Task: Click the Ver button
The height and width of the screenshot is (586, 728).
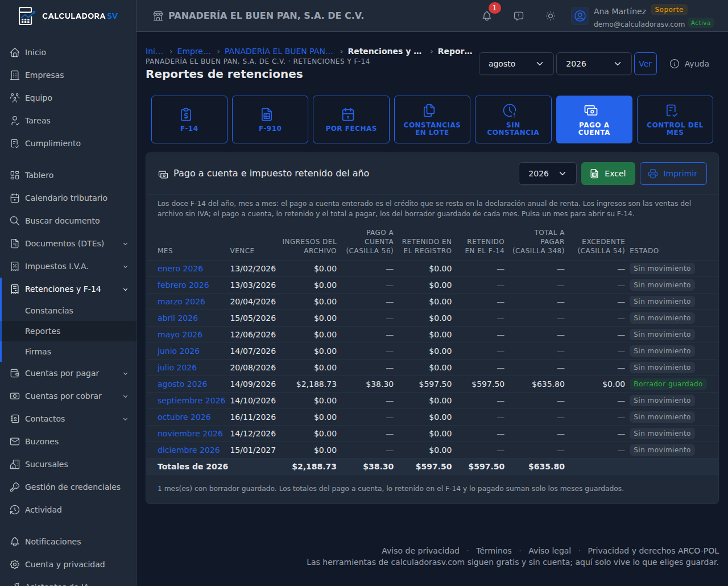Action: (x=646, y=64)
